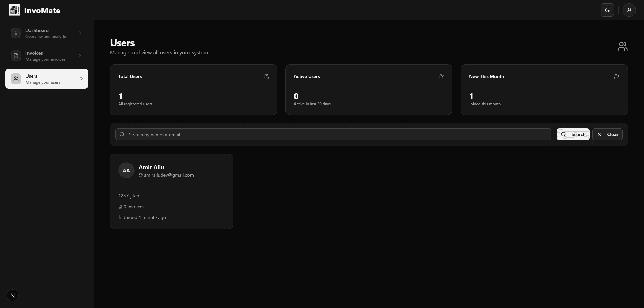Click the user-plus icon on New This Month
Viewport: 644px width, 308px height.
(617, 76)
